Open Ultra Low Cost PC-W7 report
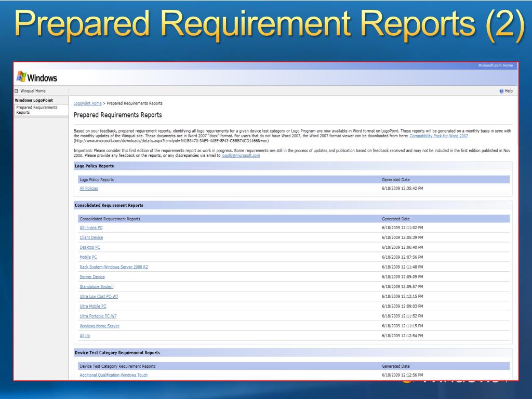Screen dimensions: 532x399 pyautogui.click(x=99, y=297)
